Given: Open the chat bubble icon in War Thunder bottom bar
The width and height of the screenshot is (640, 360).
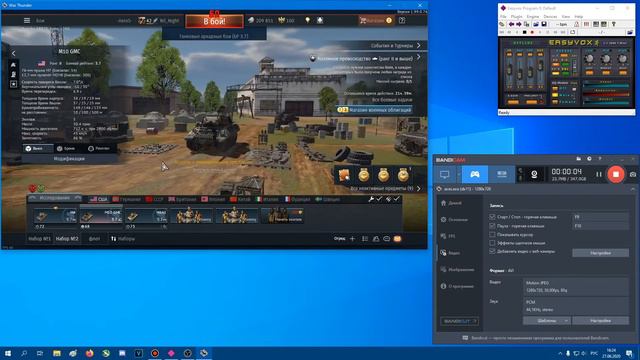Looking at the screenshot, I should point(387,239).
